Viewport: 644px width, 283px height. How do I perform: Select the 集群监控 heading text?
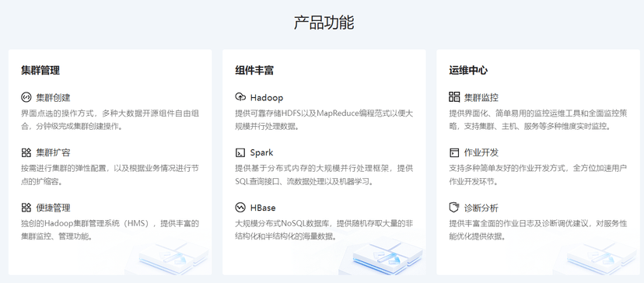[481, 98]
